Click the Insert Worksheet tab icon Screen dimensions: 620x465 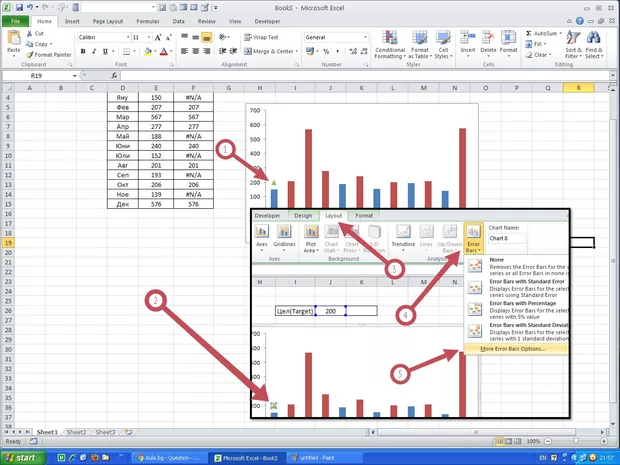tap(128, 432)
